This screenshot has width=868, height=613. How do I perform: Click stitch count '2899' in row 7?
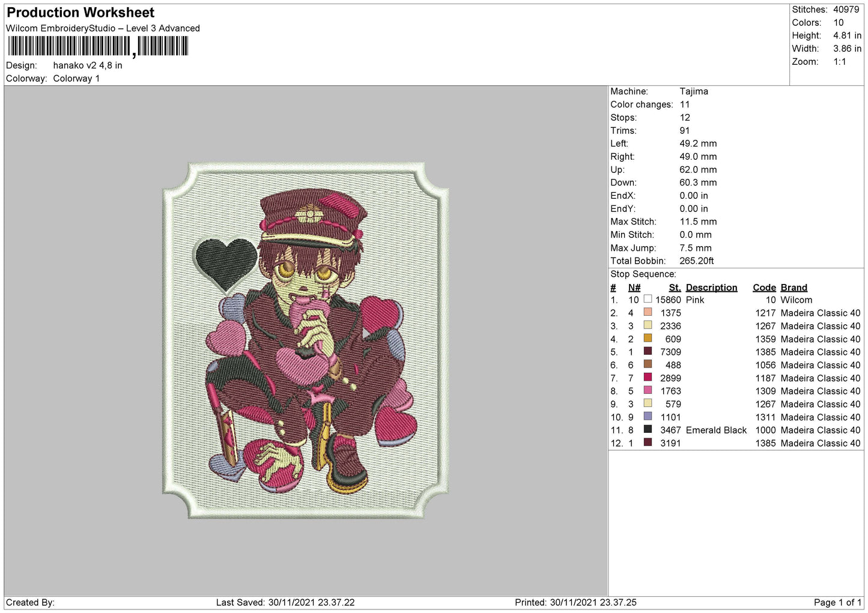click(670, 378)
